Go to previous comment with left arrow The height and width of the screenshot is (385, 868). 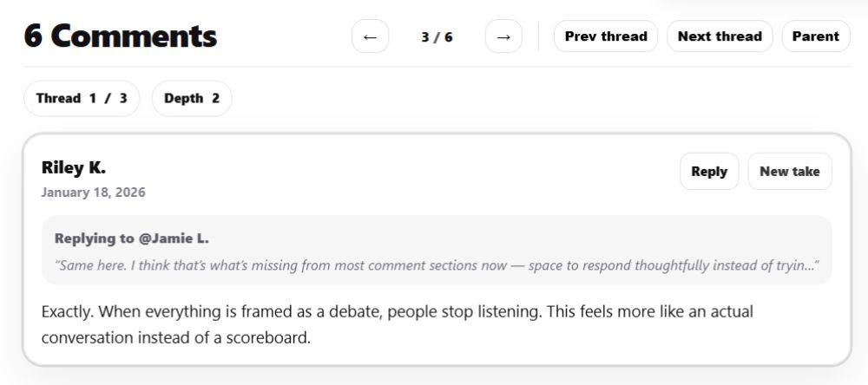(370, 36)
